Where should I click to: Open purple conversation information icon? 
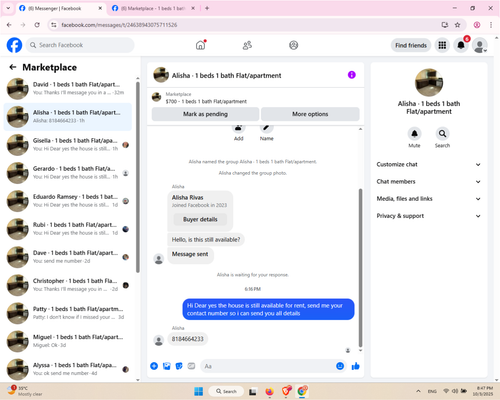(x=352, y=75)
